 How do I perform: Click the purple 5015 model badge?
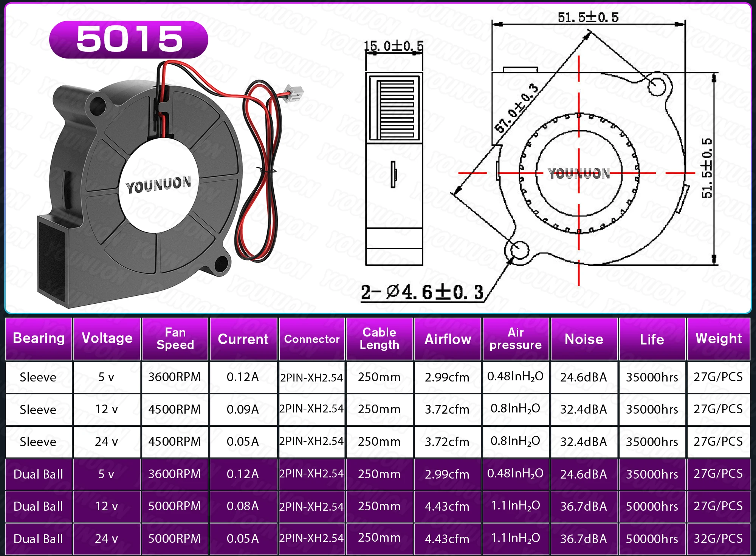pos(129,39)
